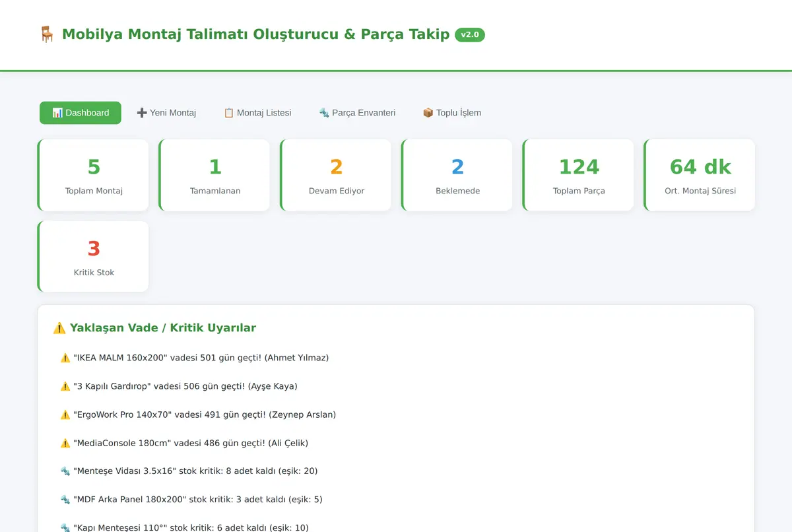Click the Ort. Montaj Süresi card
The height and width of the screenshot is (532, 792).
(700, 175)
